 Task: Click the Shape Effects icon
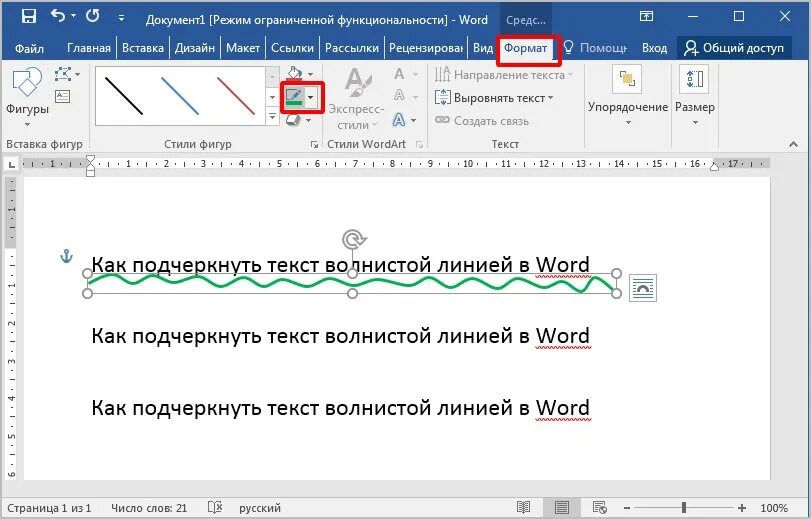293,120
